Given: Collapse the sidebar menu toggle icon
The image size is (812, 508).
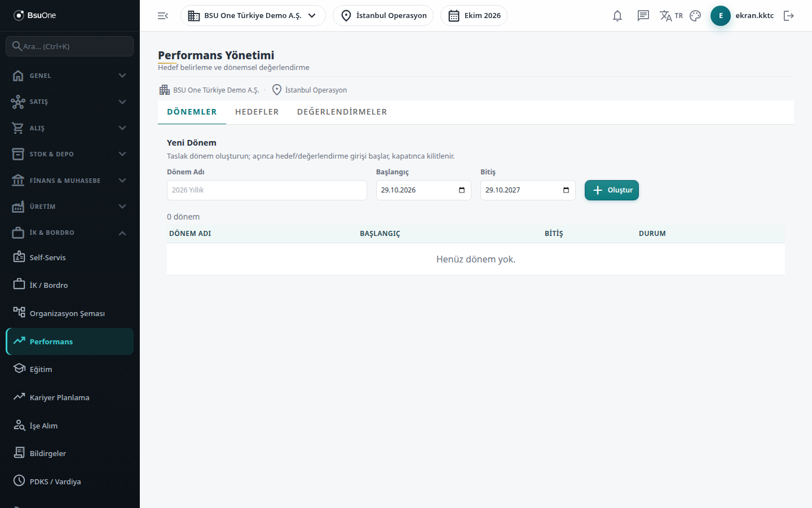Looking at the screenshot, I should (163, 16).
